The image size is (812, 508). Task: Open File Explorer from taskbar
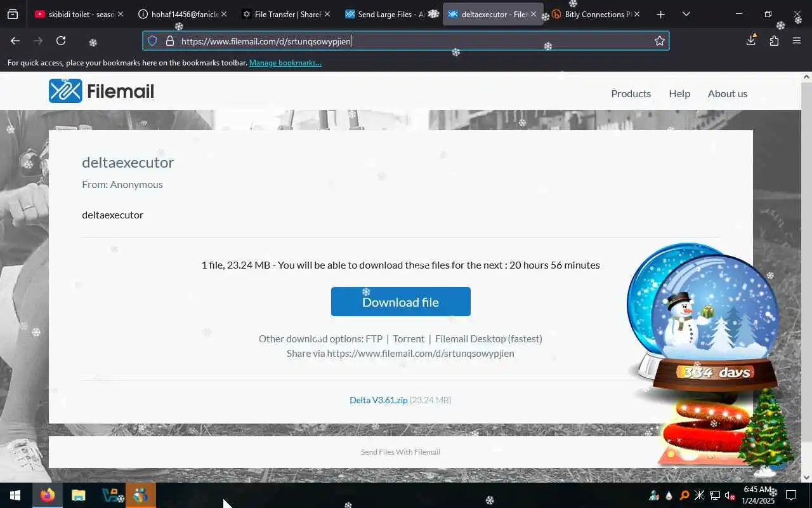tap(78, 495)
